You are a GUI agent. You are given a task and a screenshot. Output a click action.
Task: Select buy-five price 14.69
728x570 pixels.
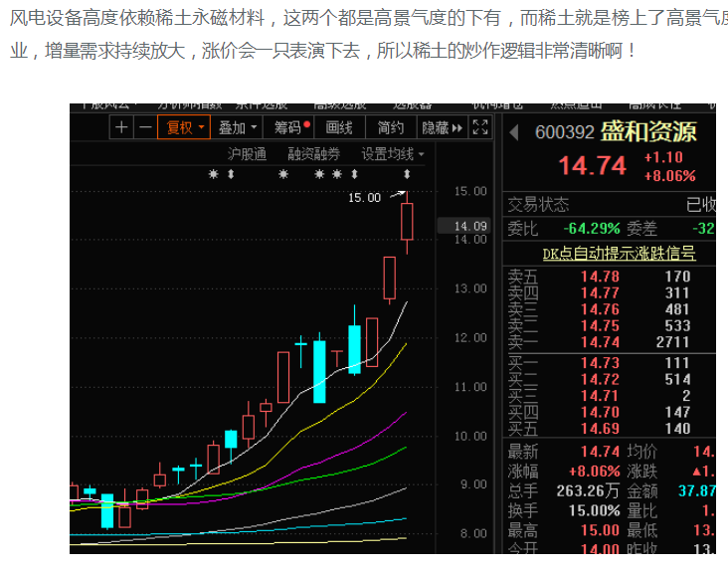[600, 429]
